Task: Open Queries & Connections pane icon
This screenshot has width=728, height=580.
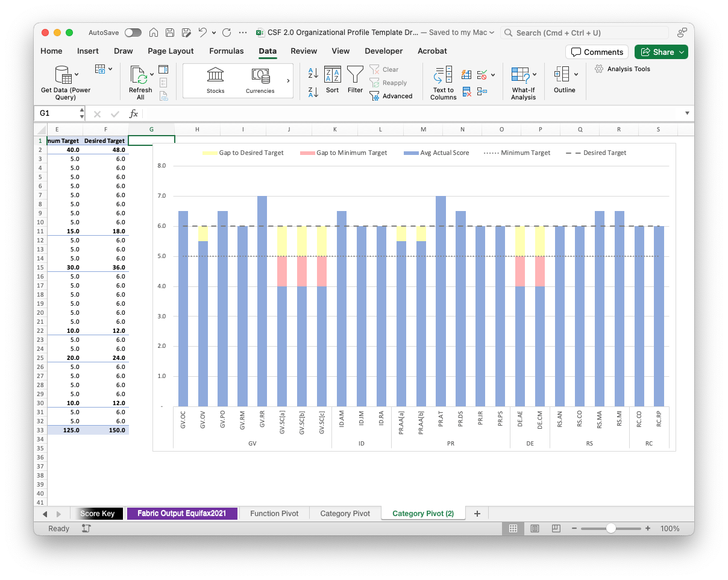Action: (163, 69)
